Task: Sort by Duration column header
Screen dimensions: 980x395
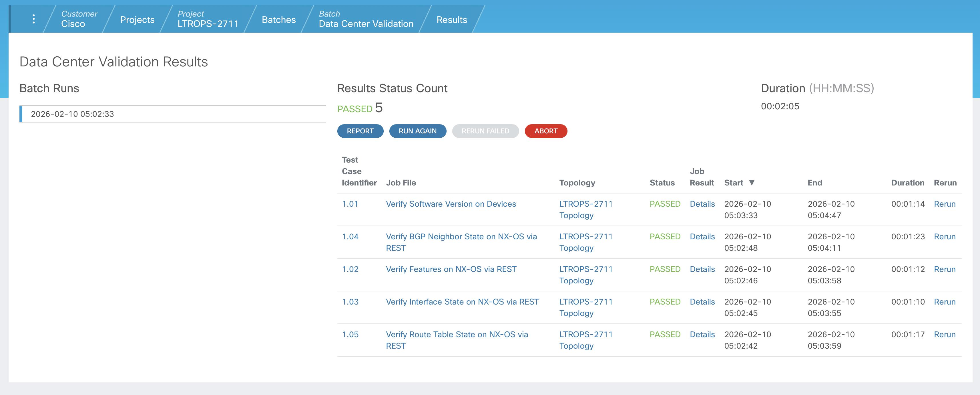Action: point(907,182)
